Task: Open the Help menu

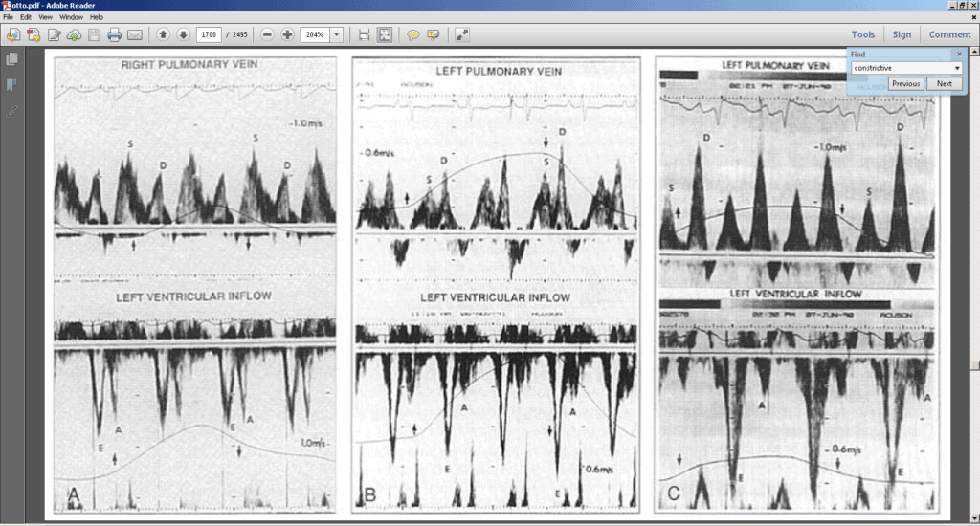Action: coord(97,17)
